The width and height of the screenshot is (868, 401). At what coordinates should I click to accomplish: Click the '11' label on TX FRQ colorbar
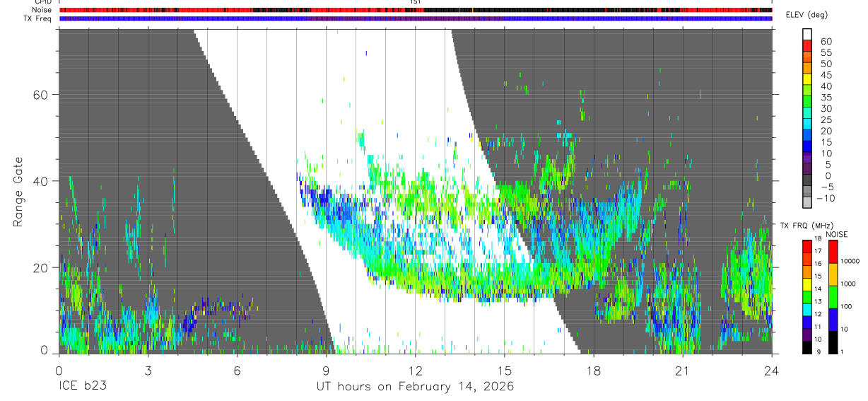[818, 327]
